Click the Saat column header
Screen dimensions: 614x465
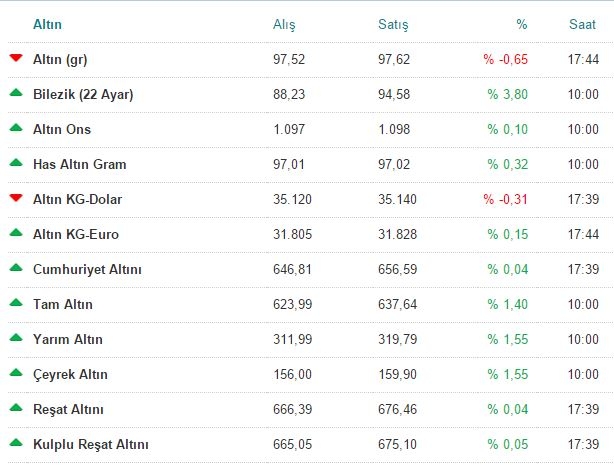pos(584,23)
